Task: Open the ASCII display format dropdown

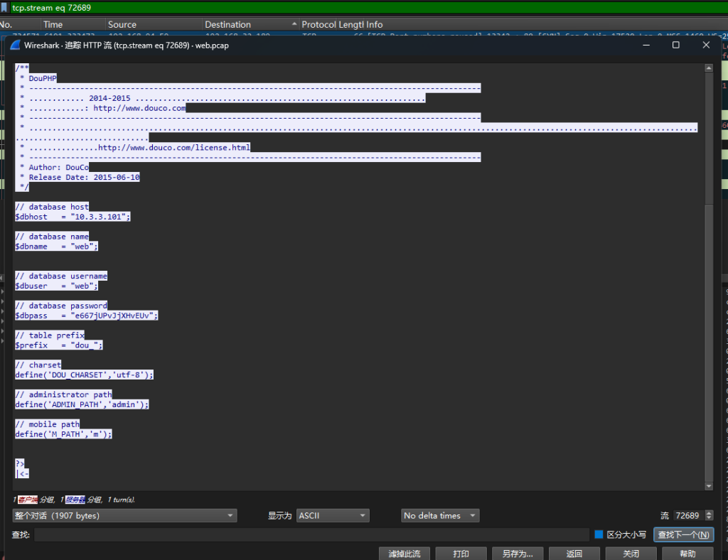Action: (x=333, y=515)
